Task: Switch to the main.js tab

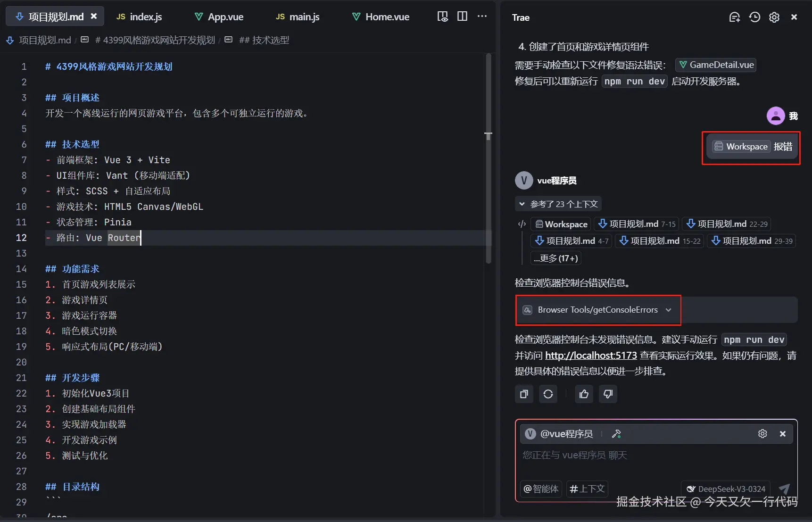Action: pyautogui.click(x=298, y=17)
